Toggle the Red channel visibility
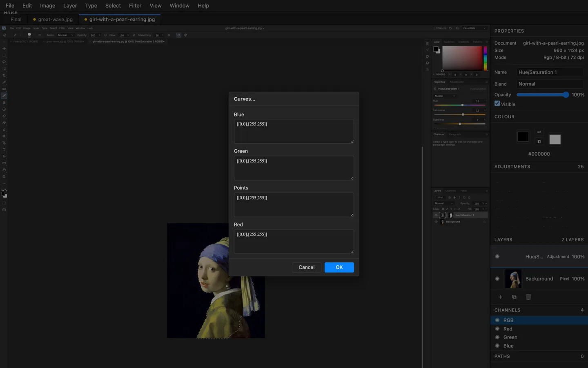Viewport: 588px width, 368px height. (497, 329)
